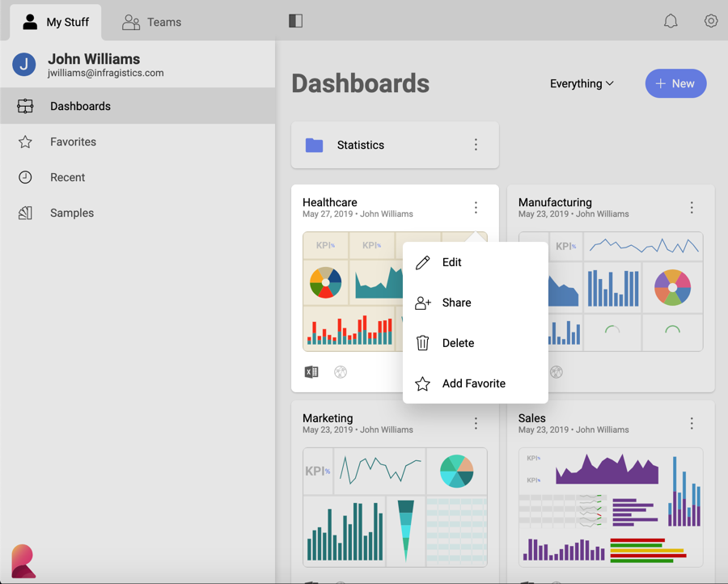This screenshot has height=584, width=728.
Task: Open the Sales card overflow menu
Action: [x=692, y=424]
